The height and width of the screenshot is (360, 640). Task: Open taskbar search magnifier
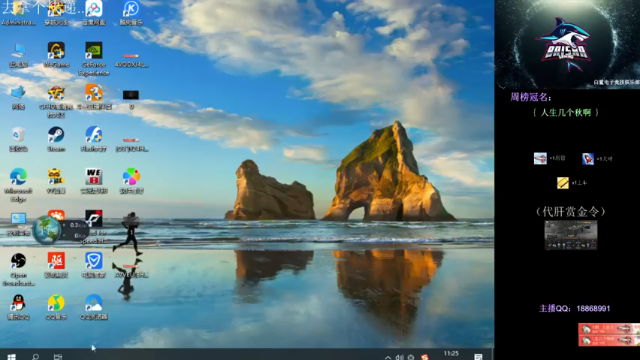[36, 357]
